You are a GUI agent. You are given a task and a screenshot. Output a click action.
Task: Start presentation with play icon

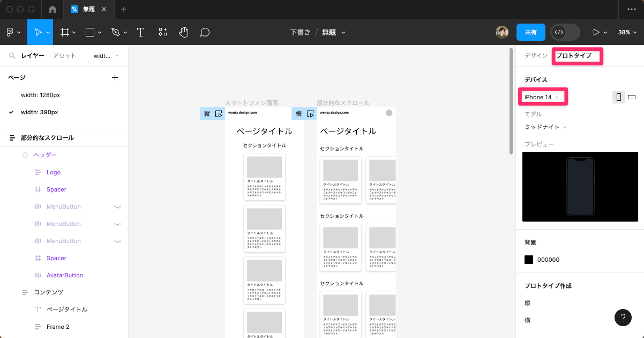(x=596, y=32)
